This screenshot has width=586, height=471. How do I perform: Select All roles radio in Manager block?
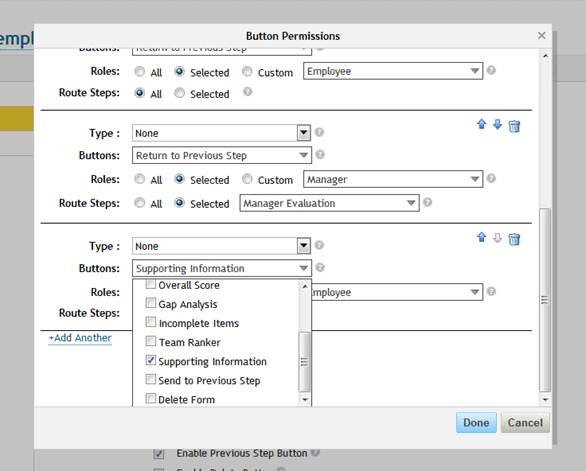click(x=139, y=179)
